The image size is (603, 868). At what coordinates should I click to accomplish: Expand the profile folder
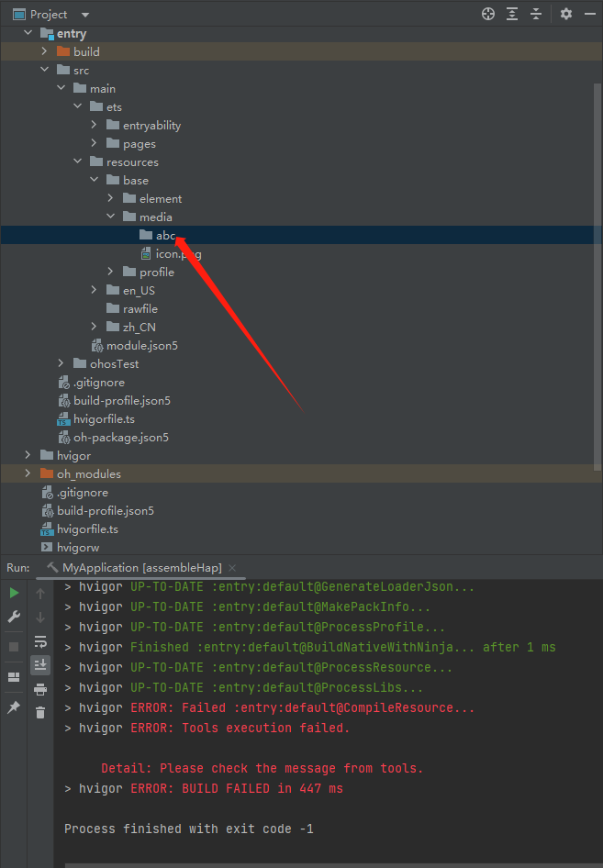pos(111,272)
